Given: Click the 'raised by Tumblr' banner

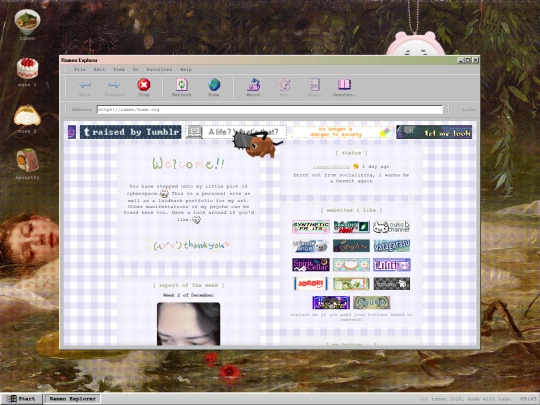Looking at the screenshot, I should click(x=131, y=132).
